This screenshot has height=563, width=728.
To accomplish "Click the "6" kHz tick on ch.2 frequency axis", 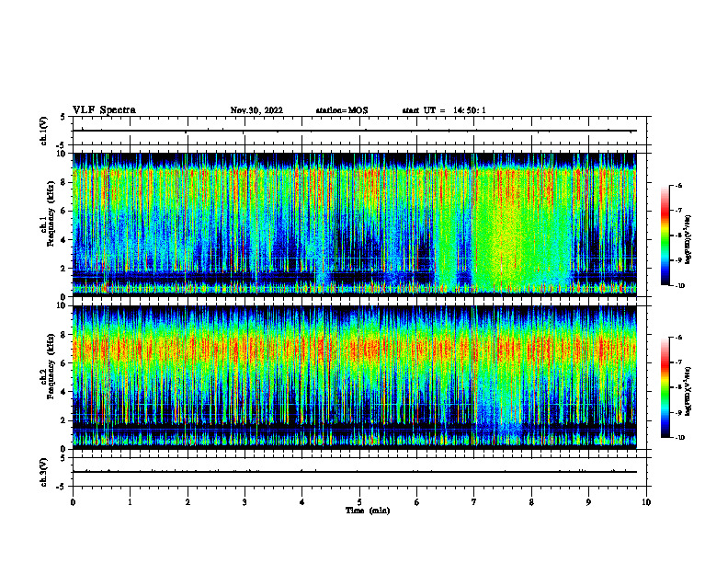I will [x=64, y=363].
